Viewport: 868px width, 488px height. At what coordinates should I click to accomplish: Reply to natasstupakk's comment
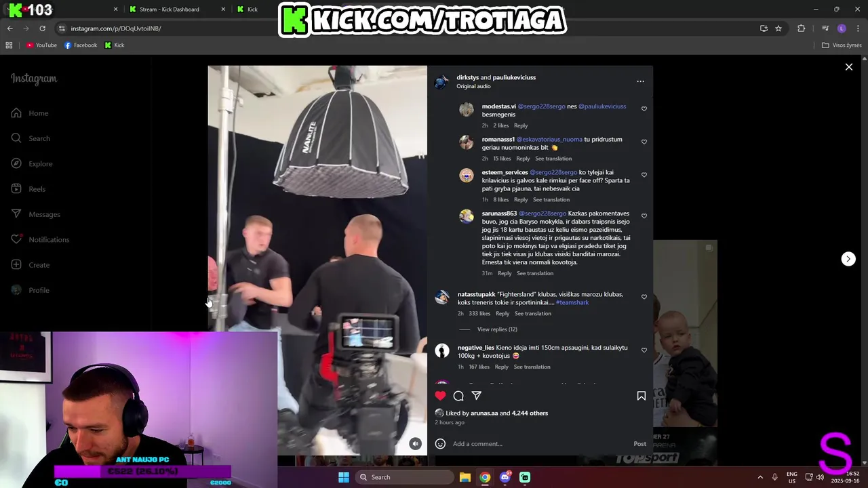[502, 314]
